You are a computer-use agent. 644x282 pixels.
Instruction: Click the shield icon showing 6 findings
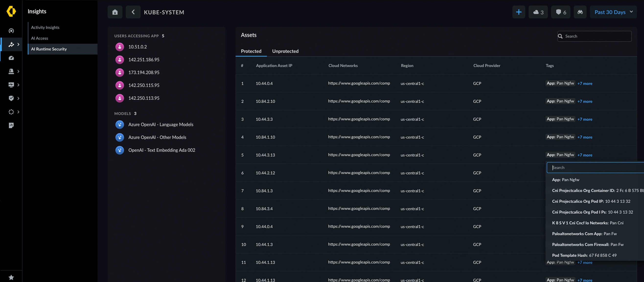(561, 12)
